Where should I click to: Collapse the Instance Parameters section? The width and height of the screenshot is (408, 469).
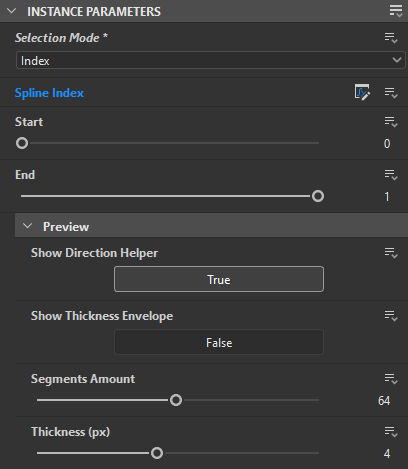click(12, 11)
